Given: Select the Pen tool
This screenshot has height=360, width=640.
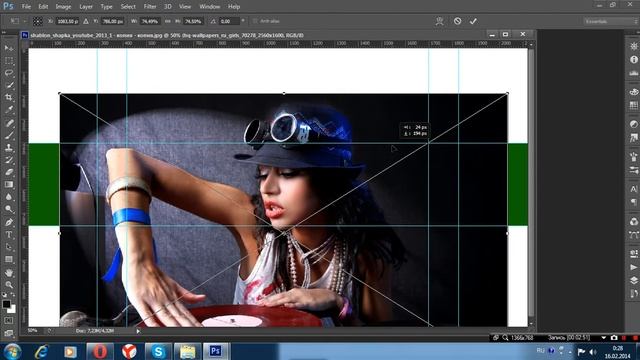Looking at the screenshot, I should tap(9, 222).
